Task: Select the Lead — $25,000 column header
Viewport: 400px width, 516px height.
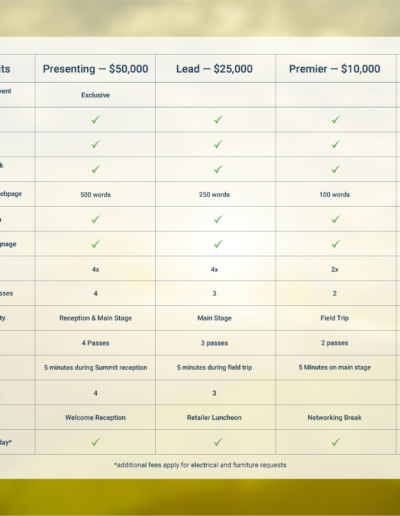Action: (x=214, y=69)
